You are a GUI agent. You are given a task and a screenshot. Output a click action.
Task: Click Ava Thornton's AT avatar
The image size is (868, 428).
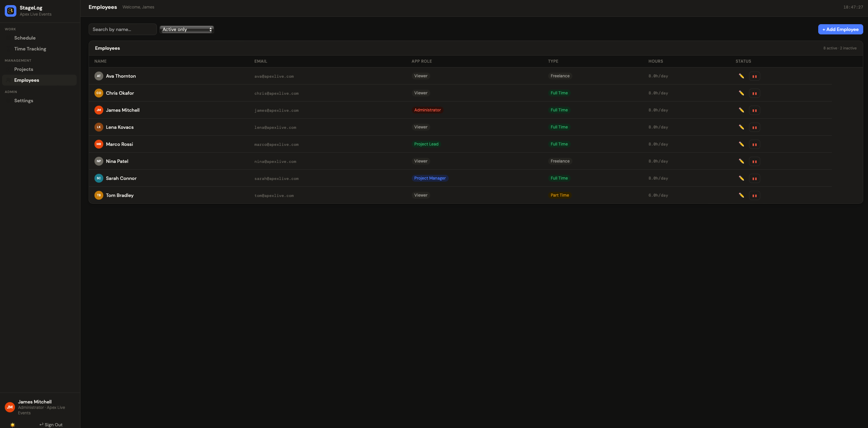(99, 76)
